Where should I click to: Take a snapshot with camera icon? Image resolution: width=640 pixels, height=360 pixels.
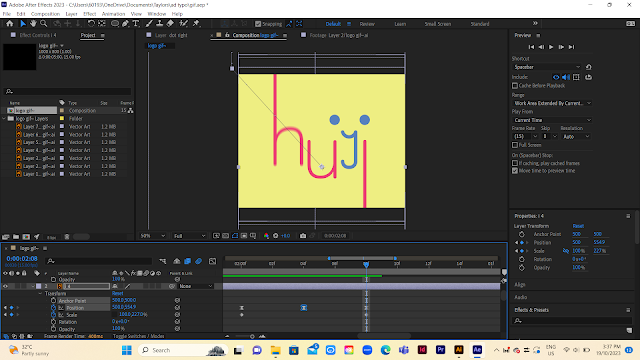(x=303, y=236)
